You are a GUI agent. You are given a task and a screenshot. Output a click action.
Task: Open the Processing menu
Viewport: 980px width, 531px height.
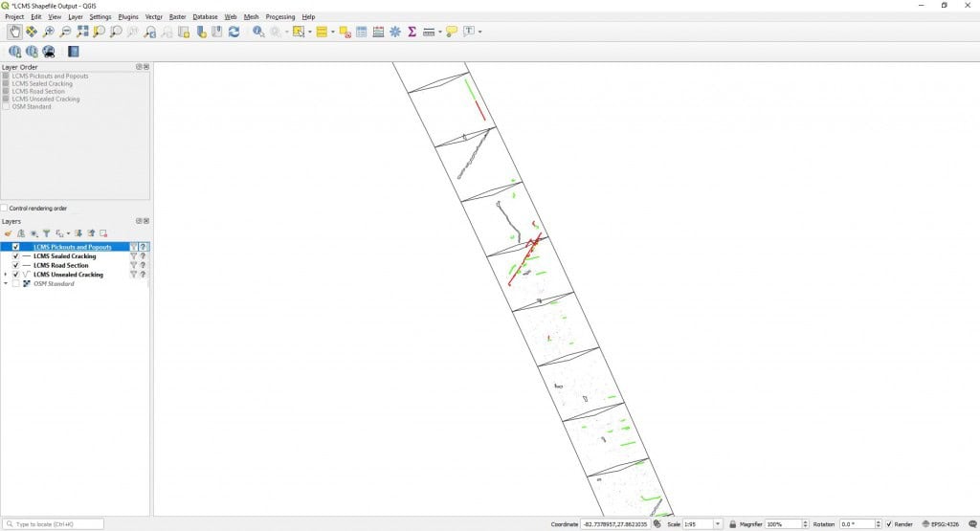(280, 17)
